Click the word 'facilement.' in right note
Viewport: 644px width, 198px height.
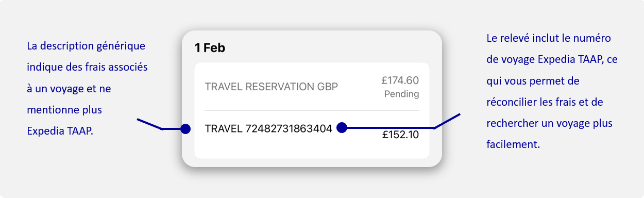click(x=513, y=145)
